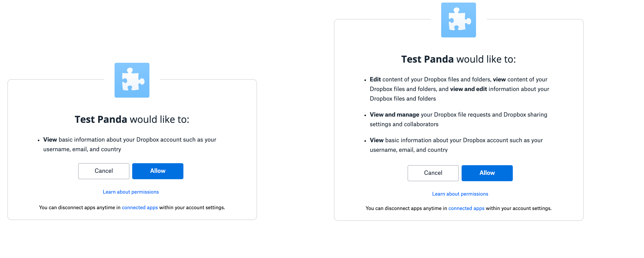Click 'within your account settings' text in the three-permission dialog
644x258 pixels.
click(518, 208)
